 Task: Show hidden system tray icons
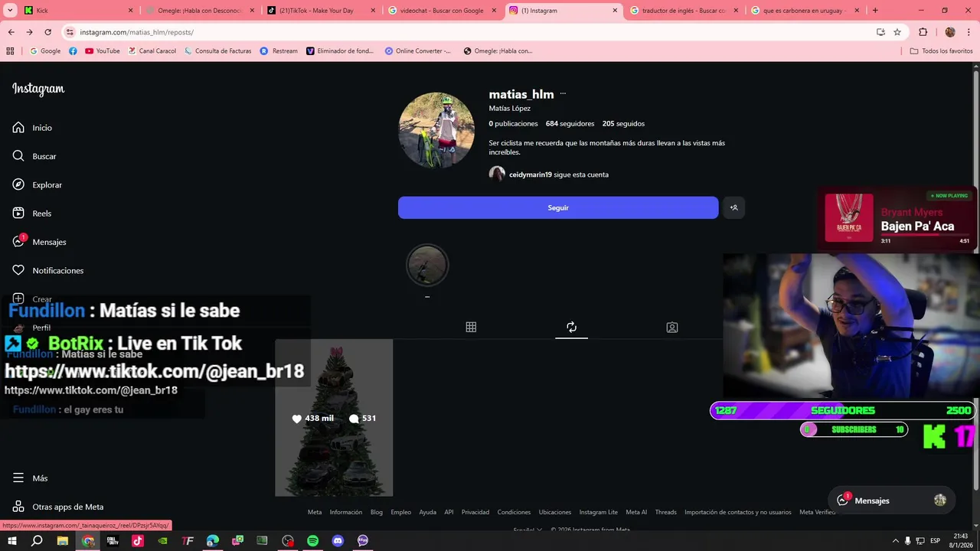point(895,540)
